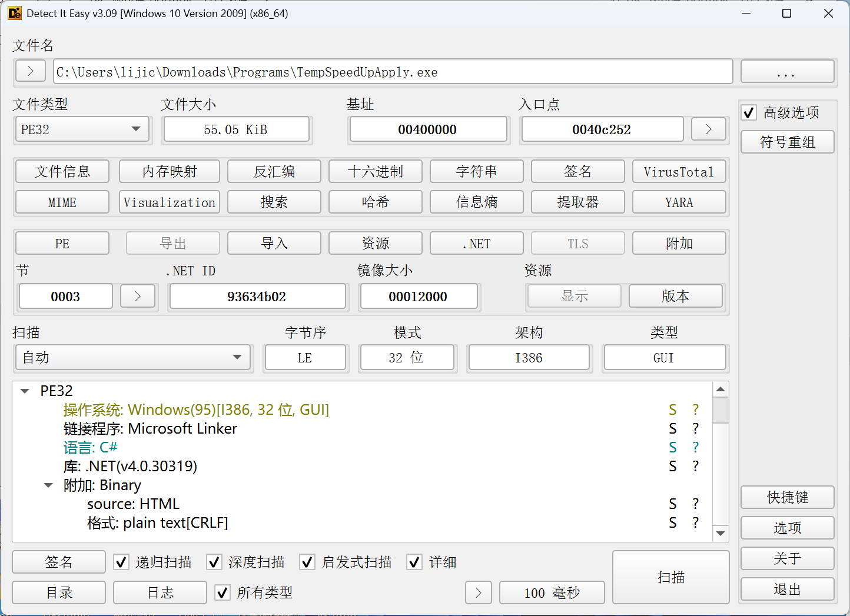Screen dimensions: 850x616
Task: Click the arrow button left of file path
Action: 31,71
